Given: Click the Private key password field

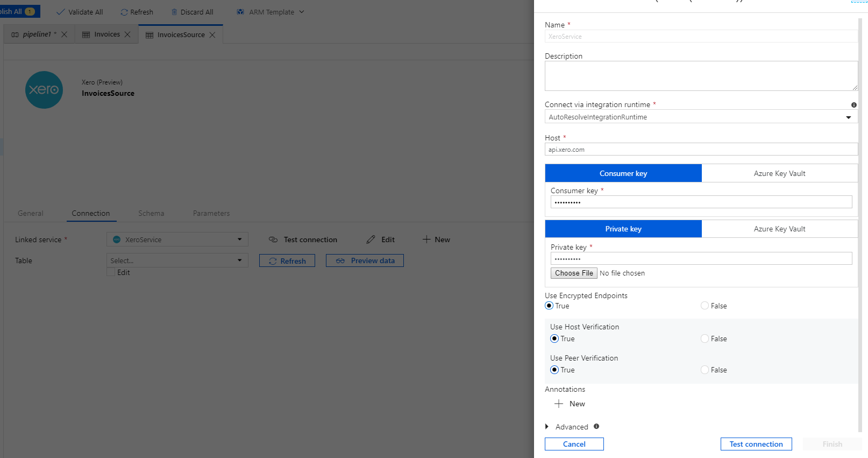Looking at the screenshot, I should tap(701, 258).
